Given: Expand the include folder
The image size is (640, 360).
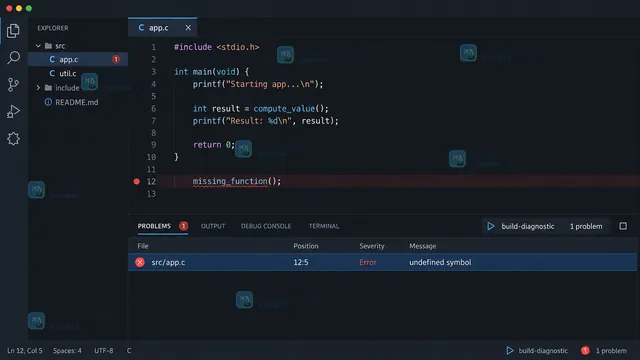Looking at the screenshot, I should (38, 88).
